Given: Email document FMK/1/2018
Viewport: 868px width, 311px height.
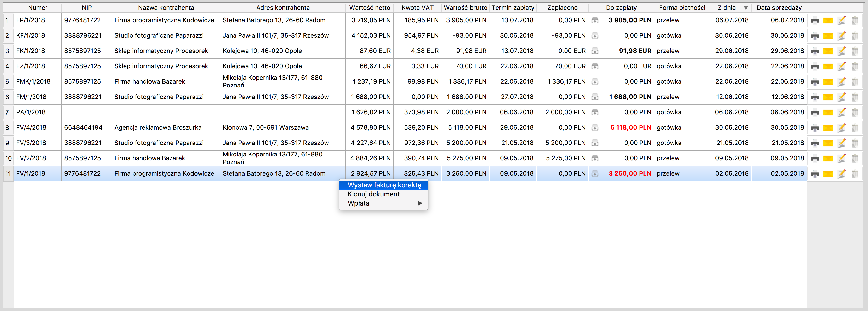Looking at the screenshot, I should (828, 82).
